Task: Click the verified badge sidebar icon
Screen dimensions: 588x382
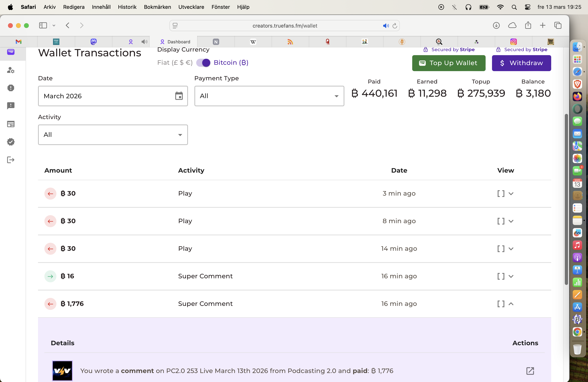Action: (11, 142)
